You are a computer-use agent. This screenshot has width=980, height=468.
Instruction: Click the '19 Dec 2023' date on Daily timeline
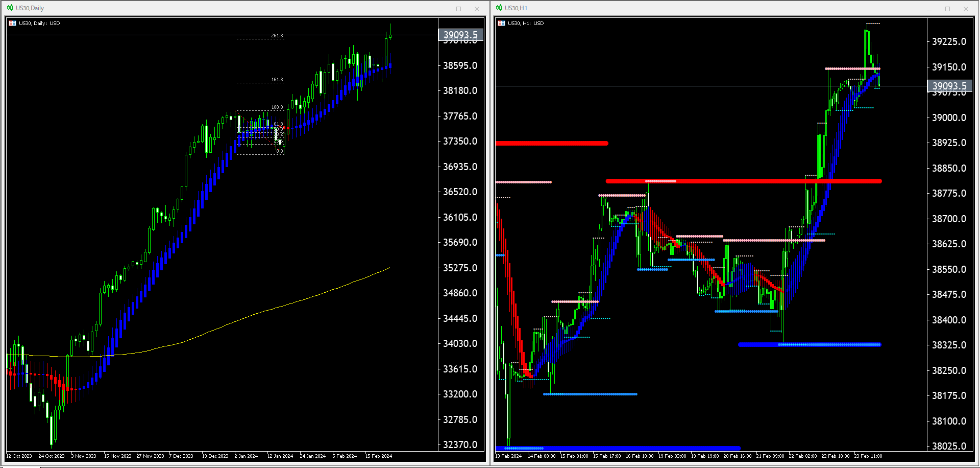pyautogui.click(x=215, y=456)
